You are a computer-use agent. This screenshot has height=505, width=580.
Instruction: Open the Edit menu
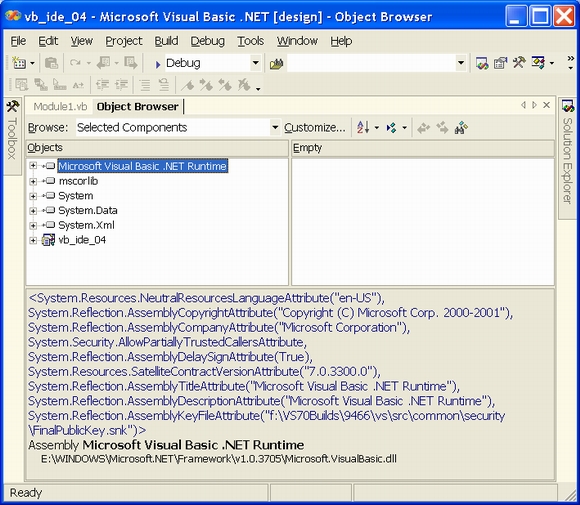point(48,41)
